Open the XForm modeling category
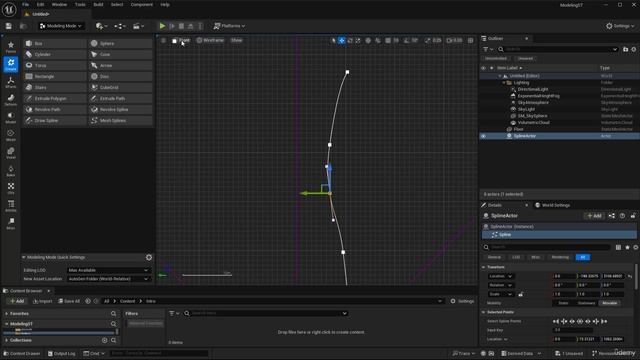640x360 pixels. 11,82
